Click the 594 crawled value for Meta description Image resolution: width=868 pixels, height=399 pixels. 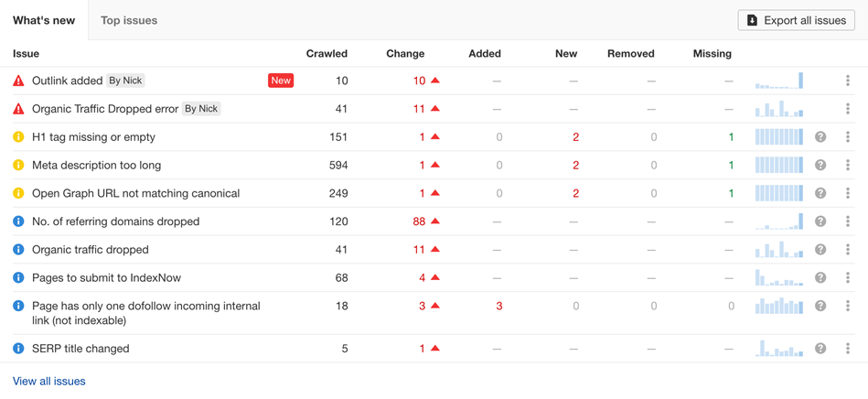point(338,165)
